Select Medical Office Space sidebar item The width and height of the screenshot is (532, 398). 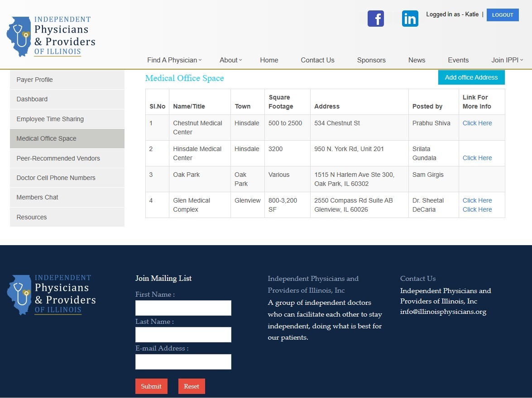tap(67, 138)
